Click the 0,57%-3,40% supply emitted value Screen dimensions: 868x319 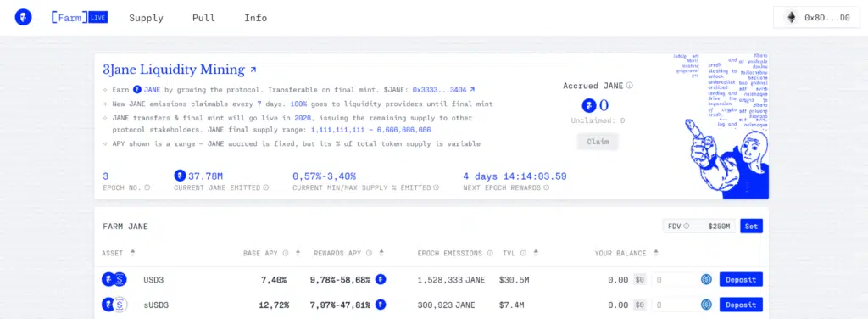point(324,176)
